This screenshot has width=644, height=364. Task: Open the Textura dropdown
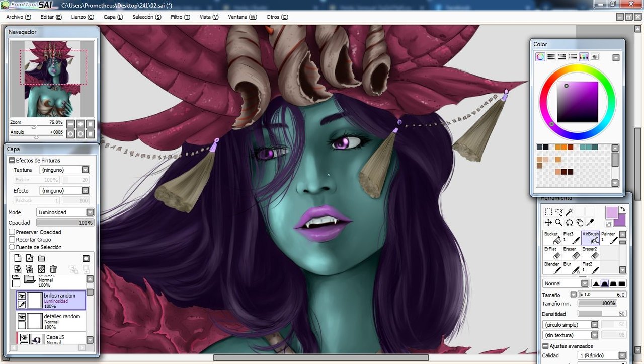tap(64, 170)
